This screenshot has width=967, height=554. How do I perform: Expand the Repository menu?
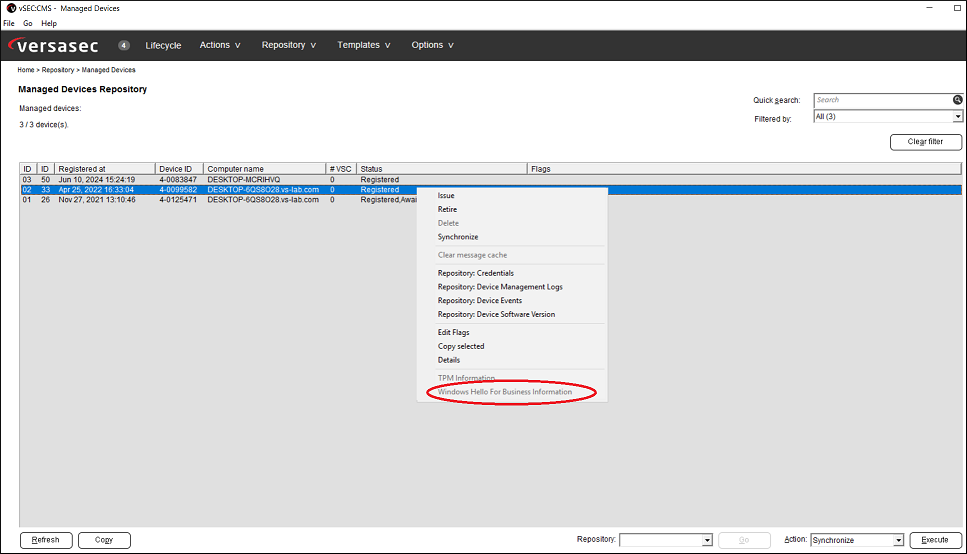pos(289,45)
